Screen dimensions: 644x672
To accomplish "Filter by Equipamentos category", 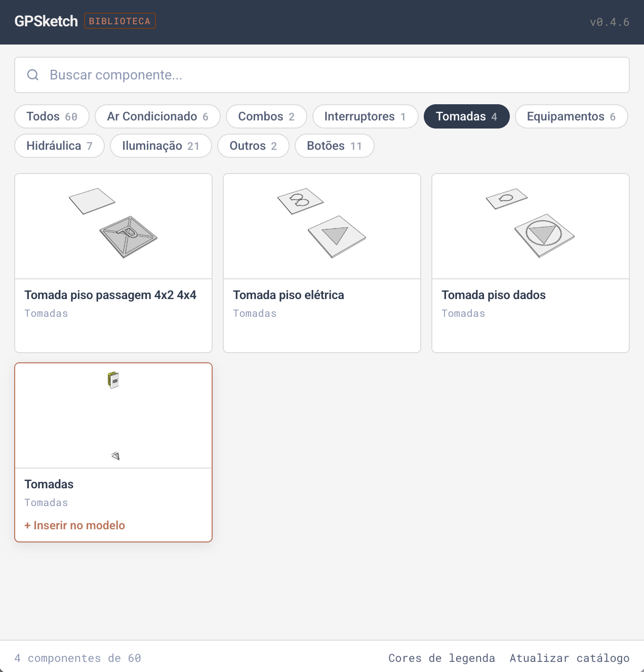I will pos(572,116).
